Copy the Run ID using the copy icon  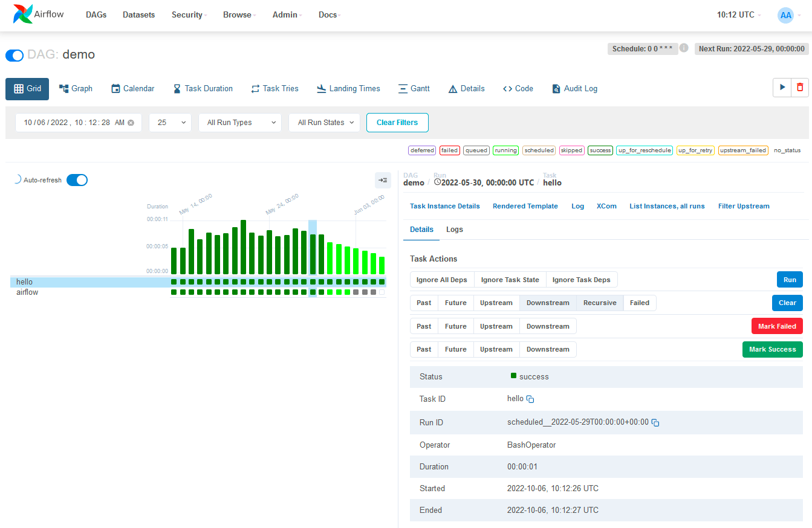pyautogui.click(x=655, y=422)
